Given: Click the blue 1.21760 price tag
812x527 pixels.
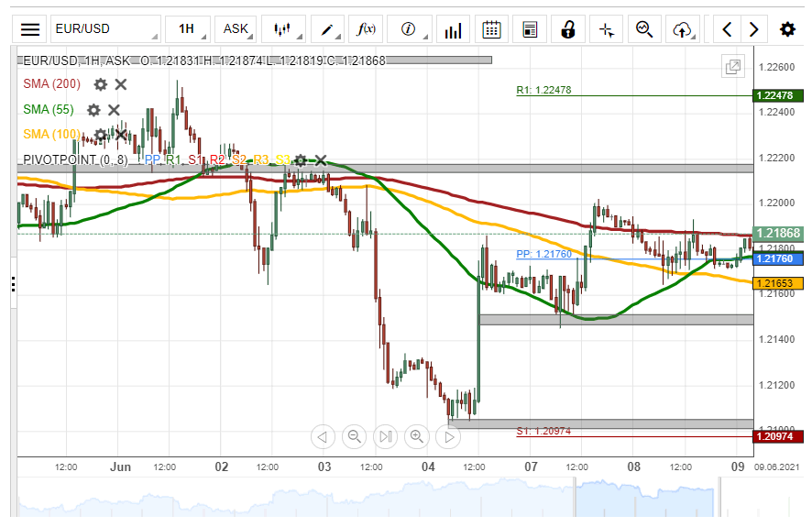Looking at the screenshot, I should coord(778,258).
